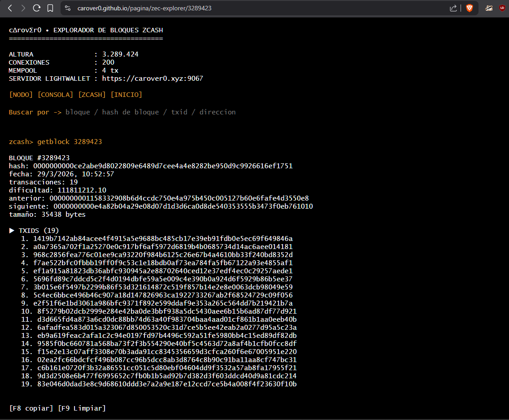Viewport: 509px width, 420px height.
Task: Open site settings icon in address bar
Action: (68, 8)
